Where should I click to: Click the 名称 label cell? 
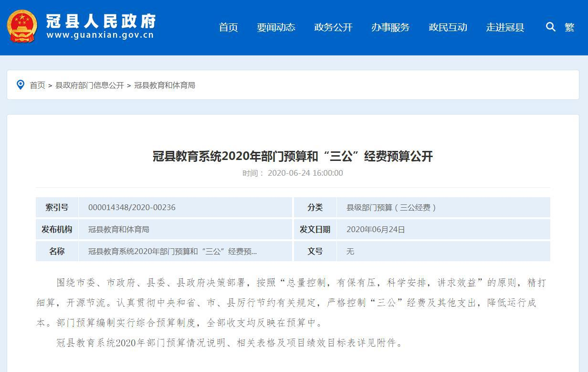[57, 251]
